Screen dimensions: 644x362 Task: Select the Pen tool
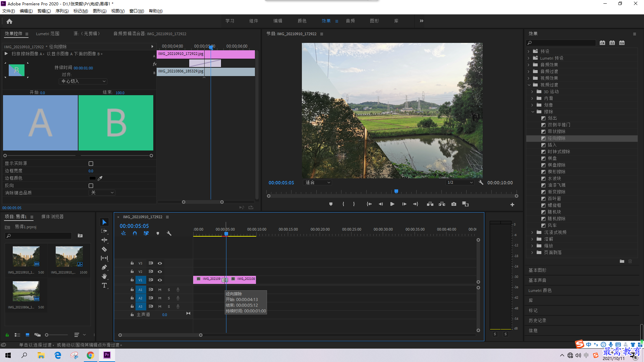pyautogui.click(x=104, y=267)
